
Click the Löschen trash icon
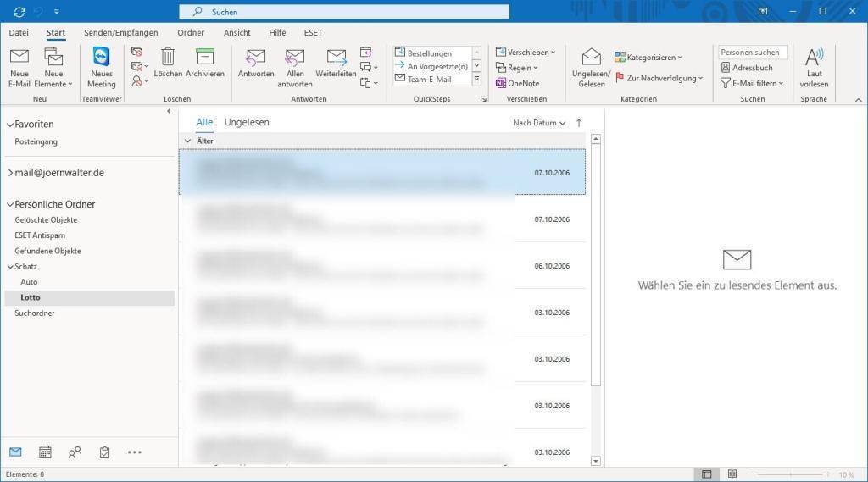[168, 58]
